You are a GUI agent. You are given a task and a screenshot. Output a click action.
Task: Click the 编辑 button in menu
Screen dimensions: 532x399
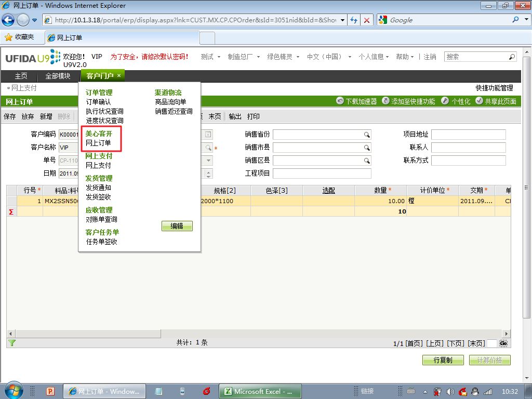(x=177, y=226)
